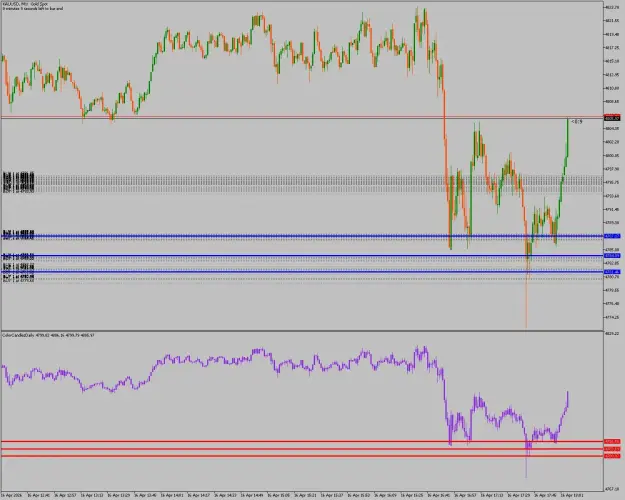Select the thin red horizontal line in main chart

[302, 117]
